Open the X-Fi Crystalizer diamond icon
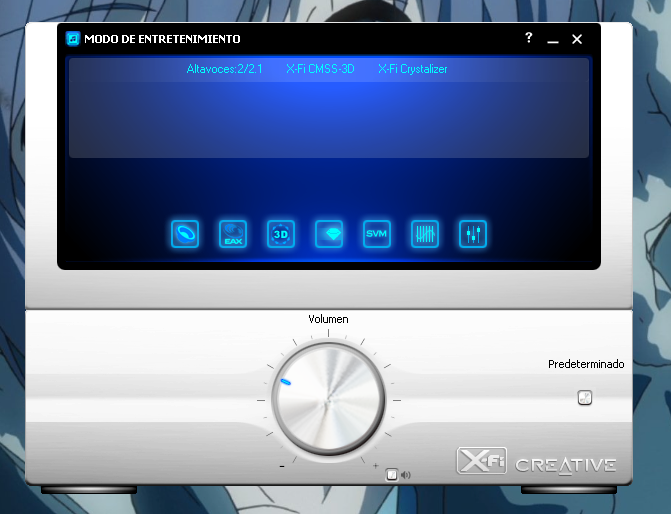Viewport: 671px width, 514px height. [x=329, y=234]
